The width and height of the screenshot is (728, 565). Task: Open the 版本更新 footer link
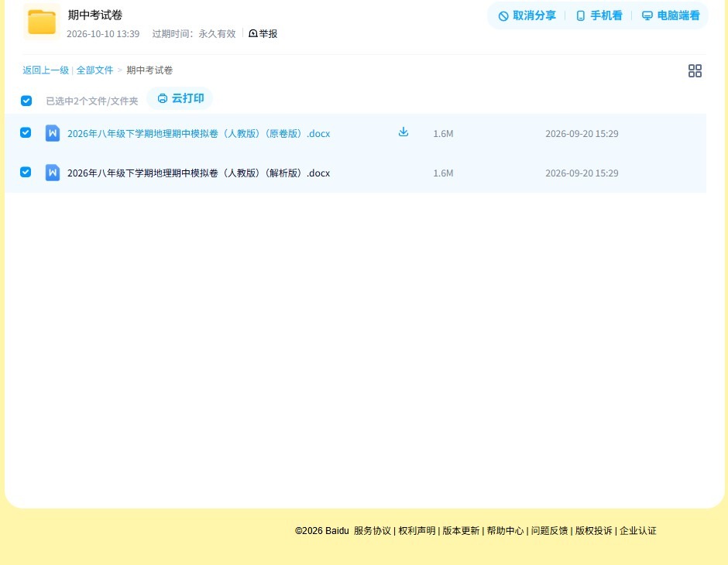pyautogui.click(x=461, y=531)
